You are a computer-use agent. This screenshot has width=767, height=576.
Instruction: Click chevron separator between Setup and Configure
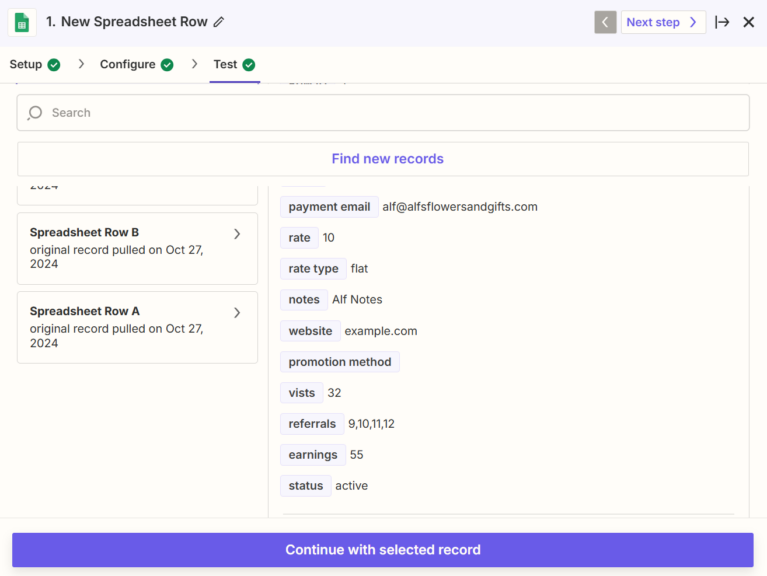[81, 64]
